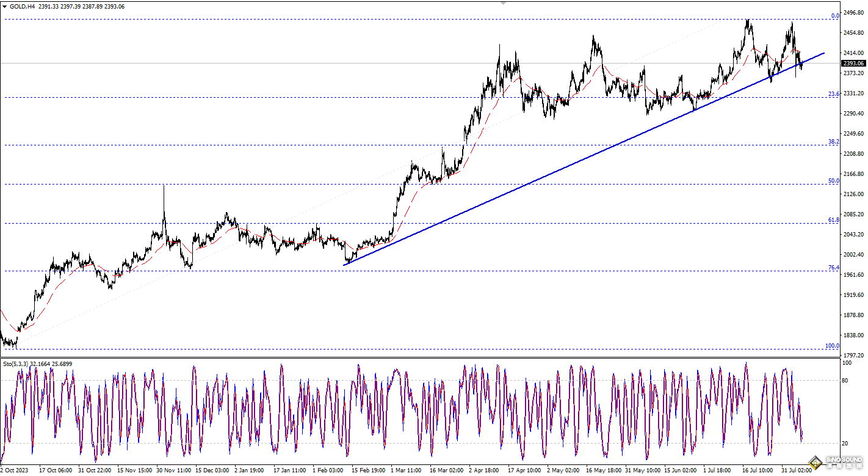868x476 pixels.
Task: Click the Fibonacci 50.0 level label
Action: coord(833,181)
